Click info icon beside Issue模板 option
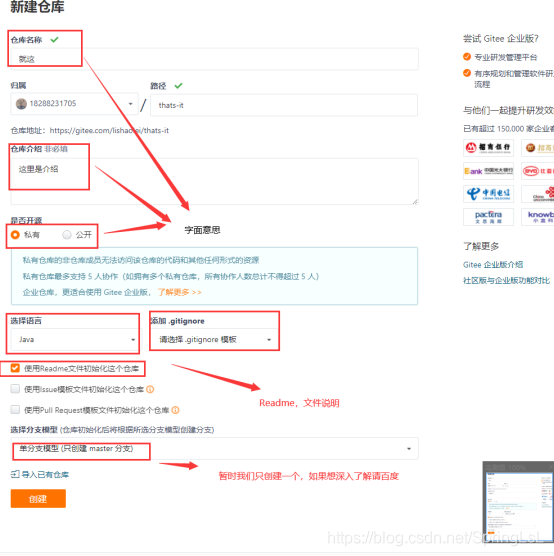 coord(150,389)
